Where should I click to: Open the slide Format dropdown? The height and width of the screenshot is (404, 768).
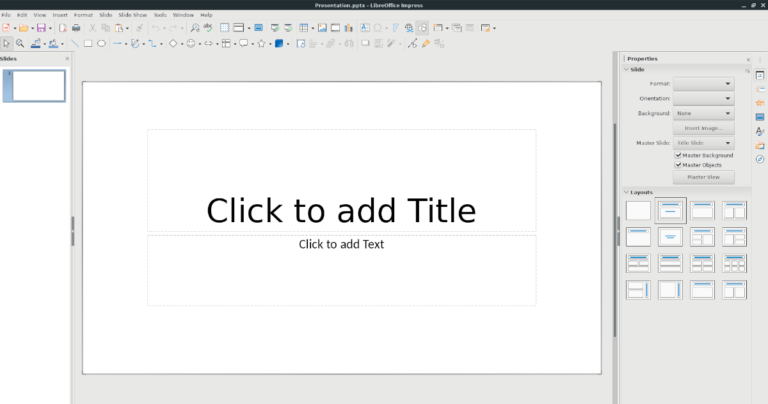pos(704,84)
